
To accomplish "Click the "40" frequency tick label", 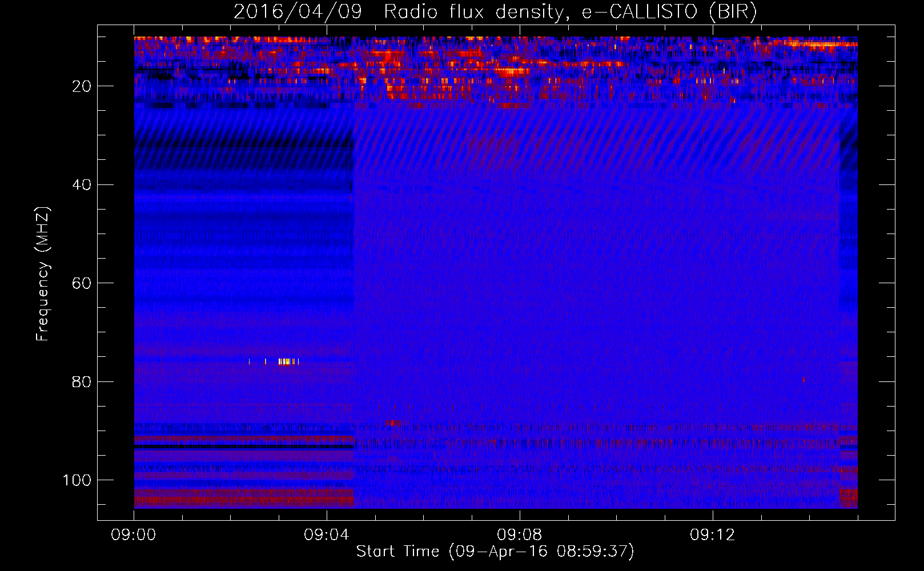I will [x=82, y=185].
